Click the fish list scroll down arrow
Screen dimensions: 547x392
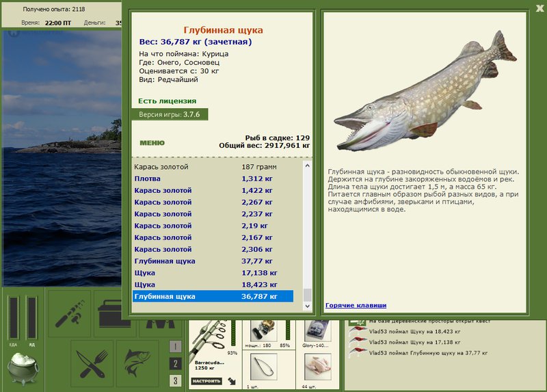coord(307,306)
